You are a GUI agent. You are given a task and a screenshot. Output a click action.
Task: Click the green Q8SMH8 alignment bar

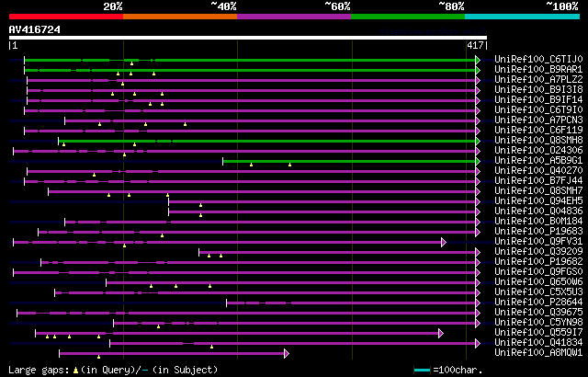click(267, 141)
